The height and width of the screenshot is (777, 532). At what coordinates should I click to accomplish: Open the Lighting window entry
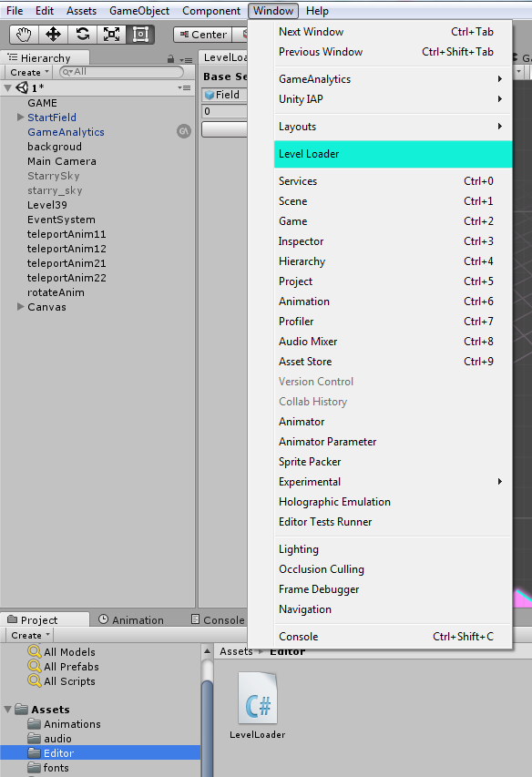[393, 549]
